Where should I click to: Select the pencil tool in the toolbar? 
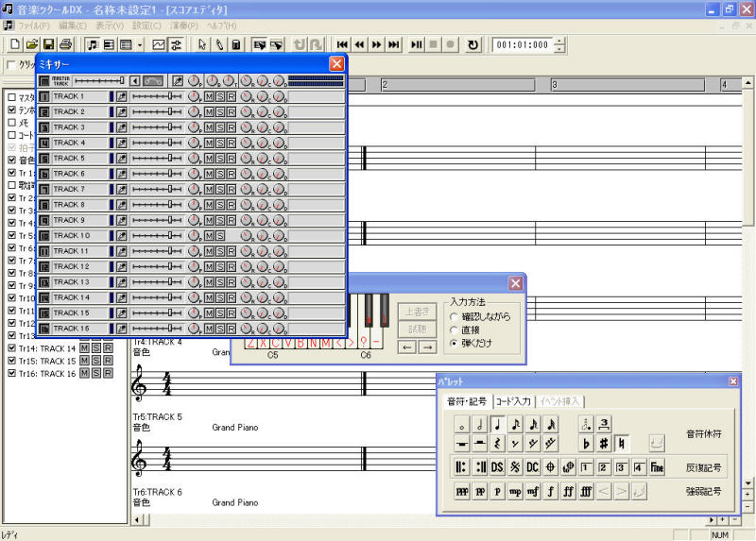pyautogui.click(x=219, y=44)
